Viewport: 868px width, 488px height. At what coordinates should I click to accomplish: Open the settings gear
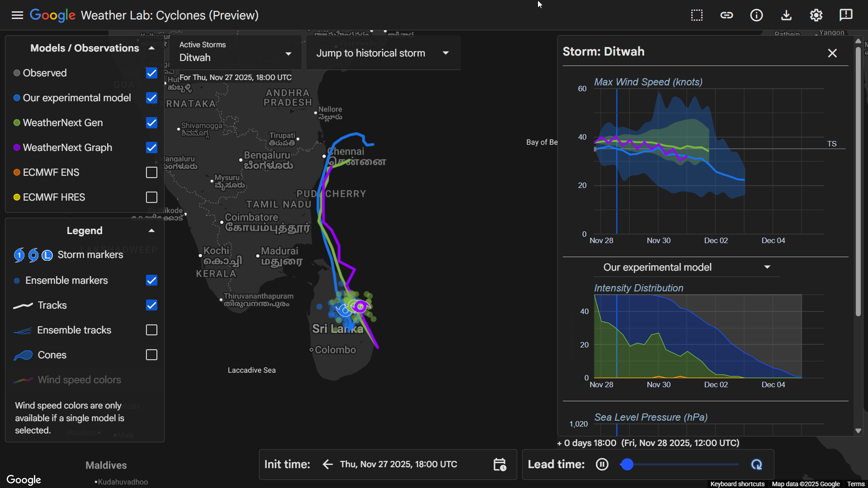(x=816, y=15)
